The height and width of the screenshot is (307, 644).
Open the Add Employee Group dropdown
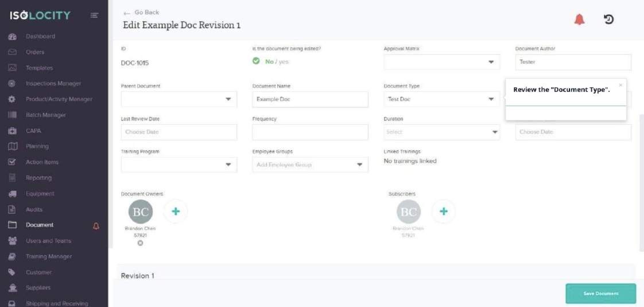[x=311, y=164]
